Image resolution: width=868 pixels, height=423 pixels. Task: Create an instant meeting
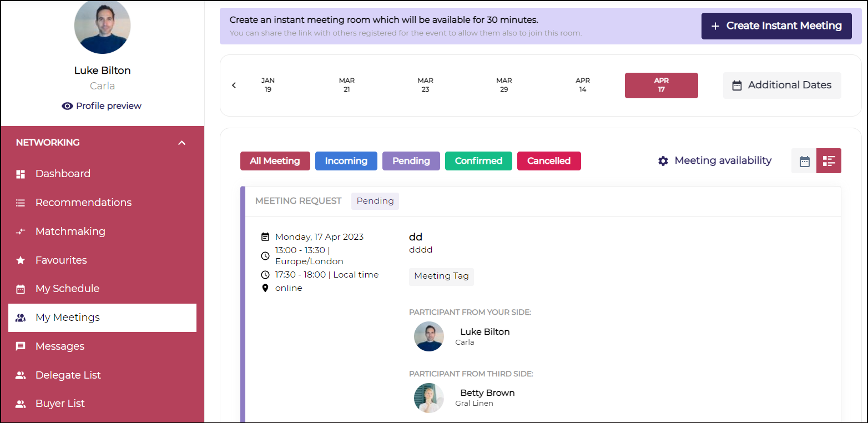tap(776, 26)
